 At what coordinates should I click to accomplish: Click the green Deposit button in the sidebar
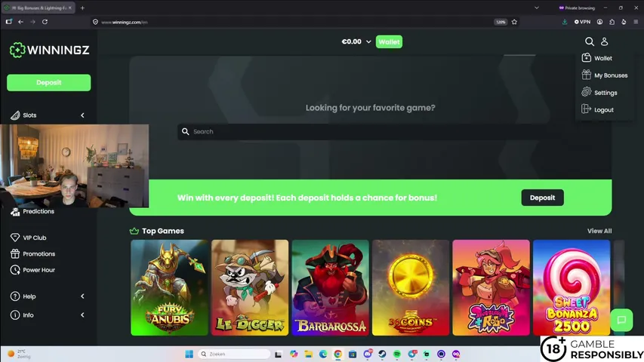(x=49, y=82)
